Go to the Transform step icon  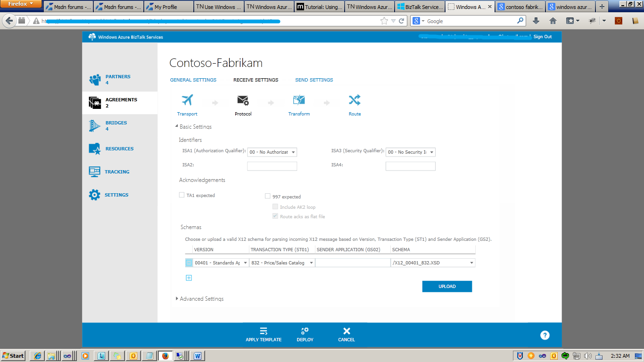pyautogui.click(x=299, y=100)
